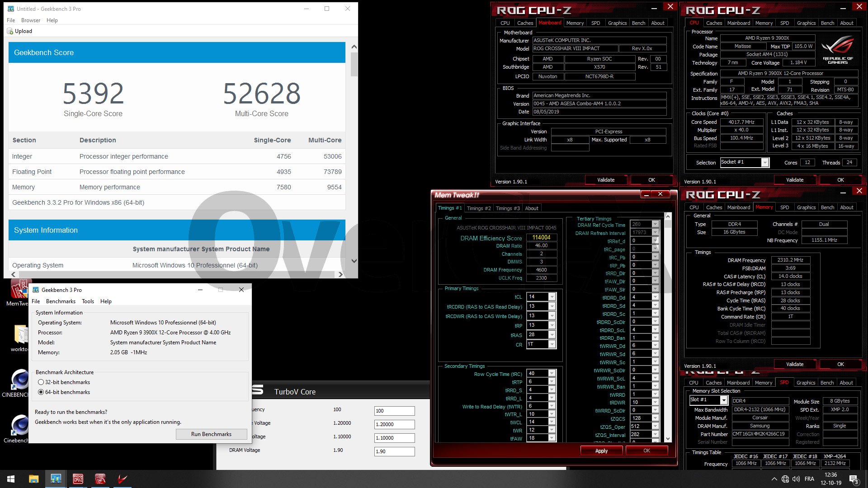Screen dimensions: 868x488
Task: Select 32-bit benchmarks option
Action: tap(41, 382)
